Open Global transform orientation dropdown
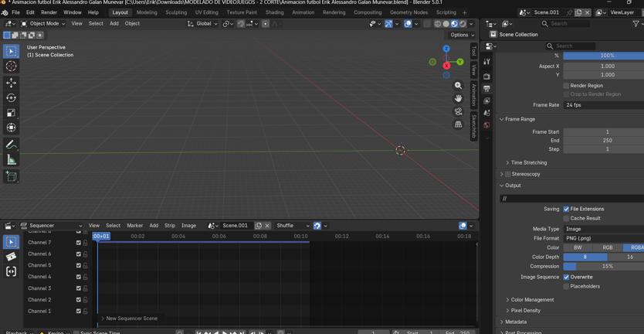 point(203,24)
